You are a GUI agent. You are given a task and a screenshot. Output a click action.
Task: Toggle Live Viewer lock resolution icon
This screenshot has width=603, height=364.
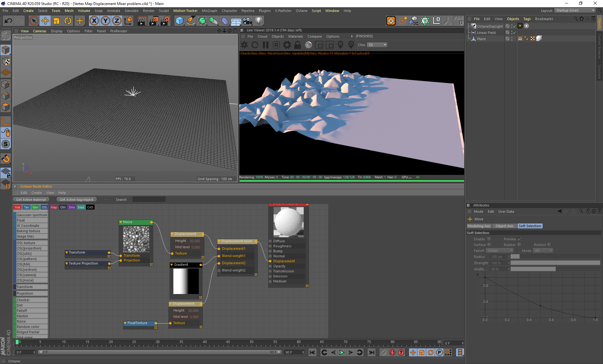point(297,45)
